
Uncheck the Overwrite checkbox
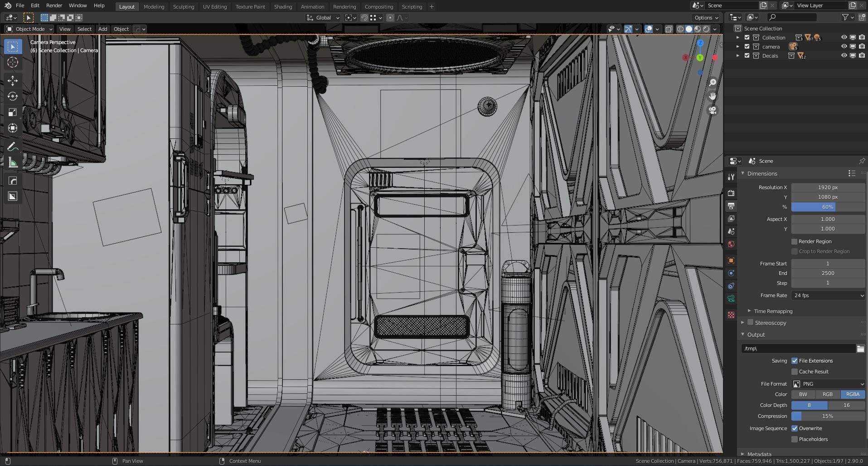[x=794, y=428]
